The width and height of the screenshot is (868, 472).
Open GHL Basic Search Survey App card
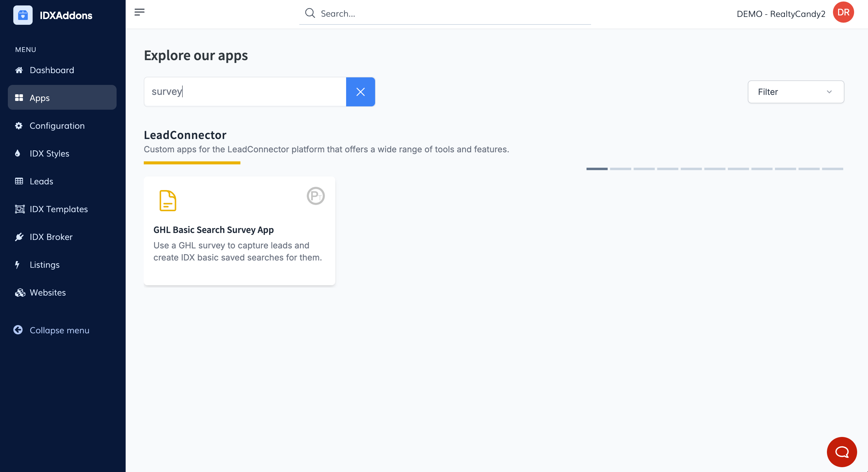coord(239,231)
